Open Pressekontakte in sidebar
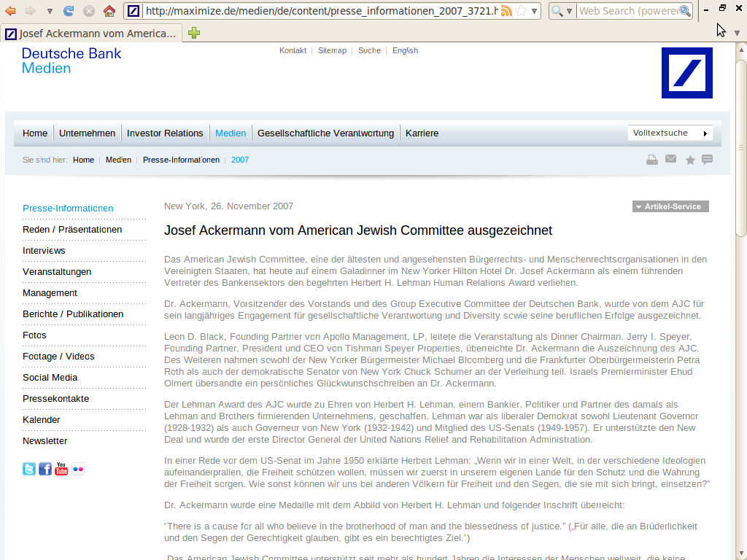 55,399
